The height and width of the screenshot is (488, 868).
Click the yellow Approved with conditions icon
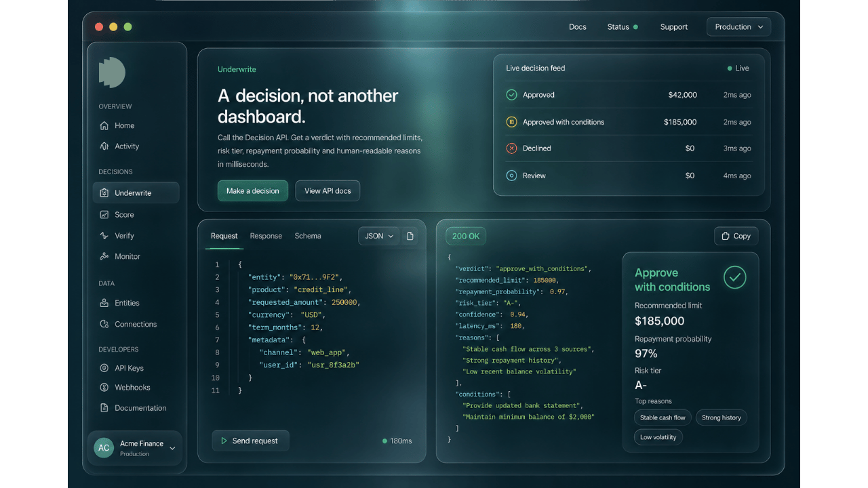(x=512, y=122)
